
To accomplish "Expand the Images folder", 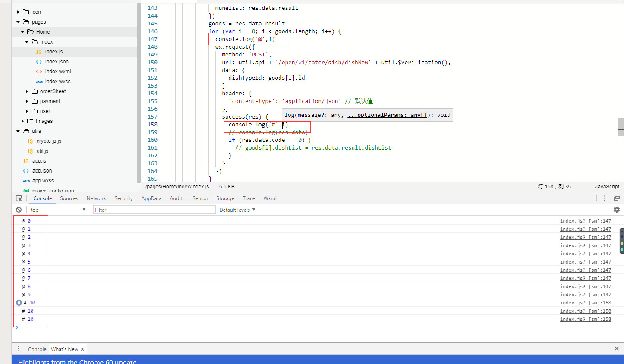I will pyautogui.click(x=22, y=121).
